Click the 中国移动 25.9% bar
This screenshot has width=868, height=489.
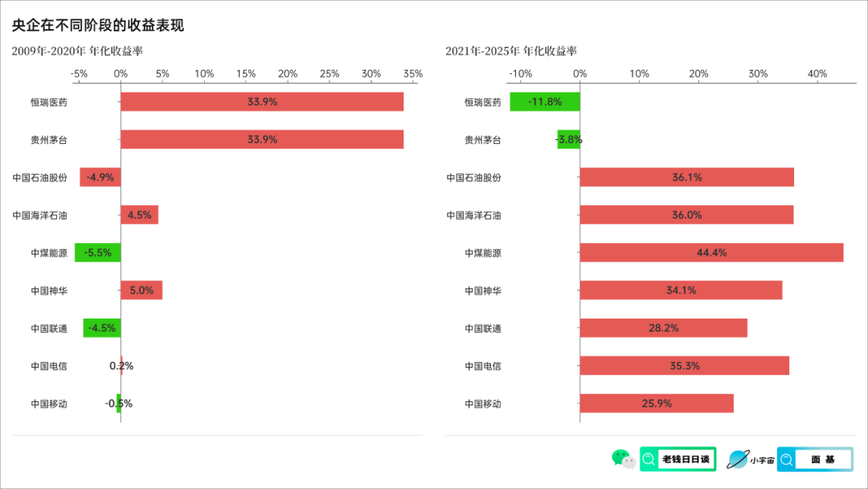click(x=657, y=403)
